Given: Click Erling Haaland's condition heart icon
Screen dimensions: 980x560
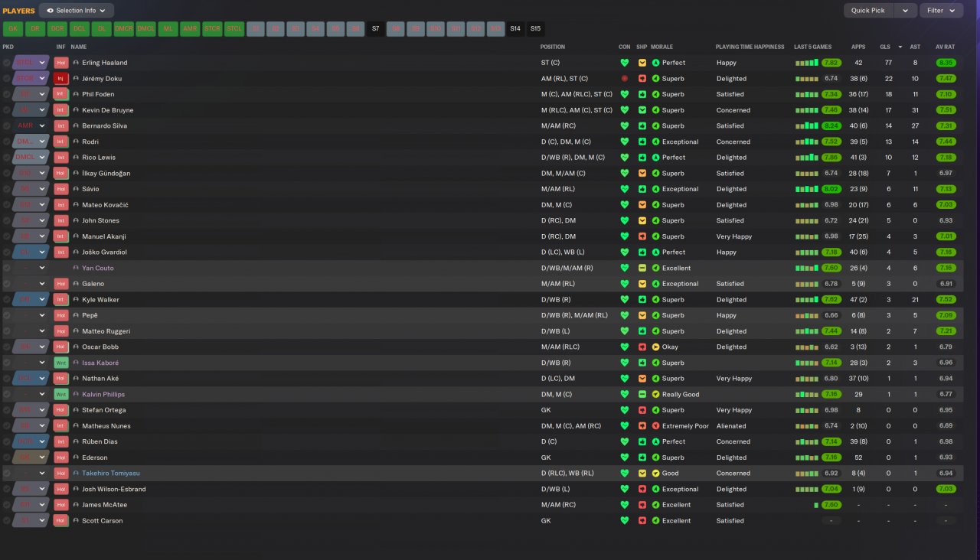Looking at the screenshot, I should (x=625, y=63).
